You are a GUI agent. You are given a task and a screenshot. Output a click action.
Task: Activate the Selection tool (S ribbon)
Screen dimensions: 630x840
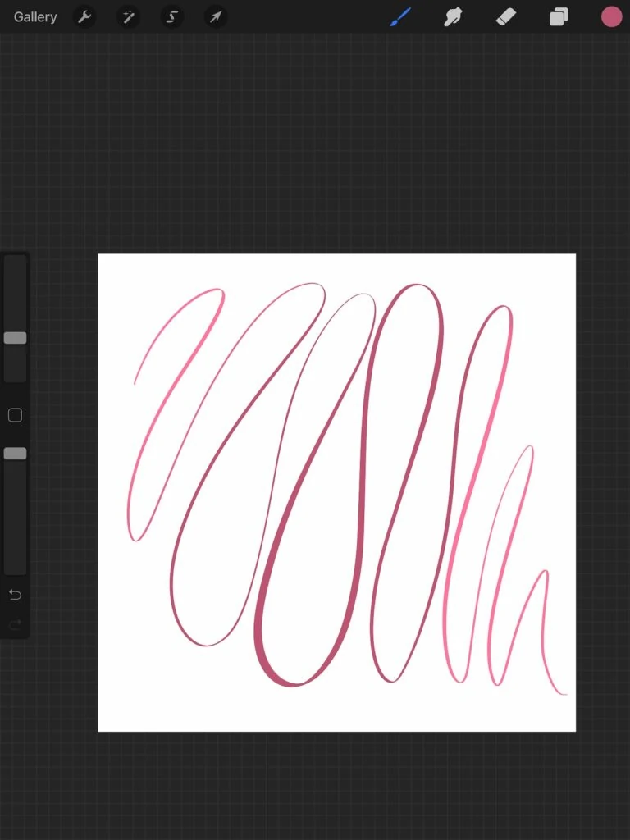[171, 17]
